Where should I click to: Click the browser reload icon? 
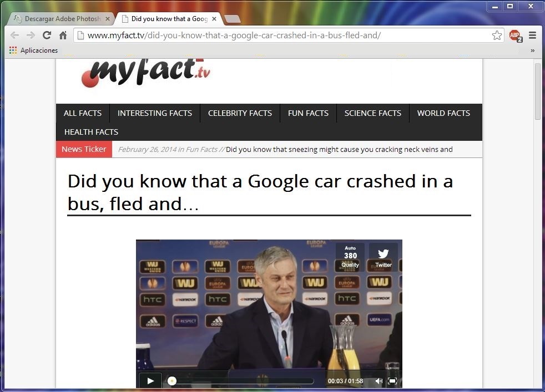(x=47, y=35)
